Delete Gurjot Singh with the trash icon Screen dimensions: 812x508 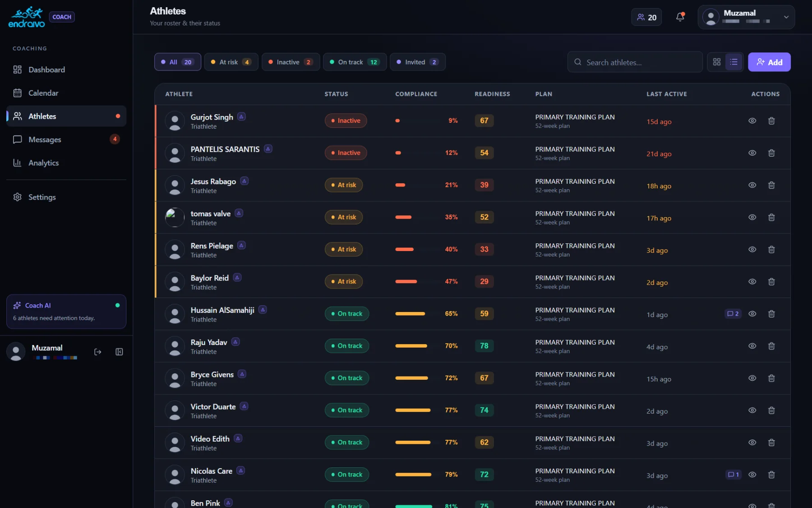coord(771,121)
